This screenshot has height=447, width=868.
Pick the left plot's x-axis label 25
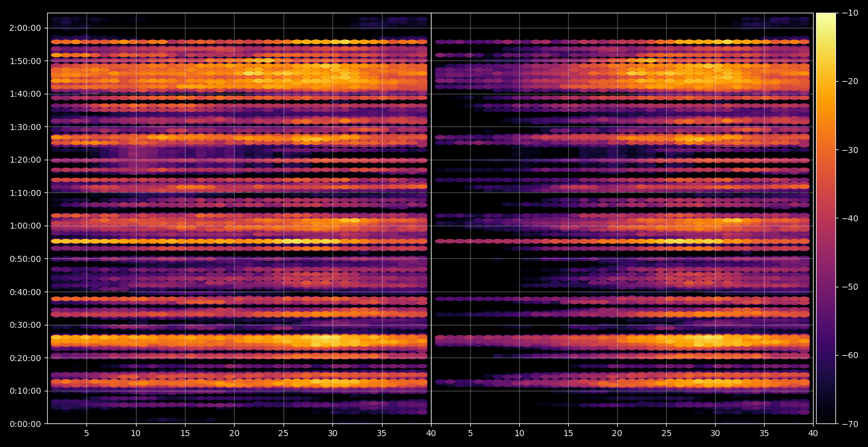(x=283, y=433)
